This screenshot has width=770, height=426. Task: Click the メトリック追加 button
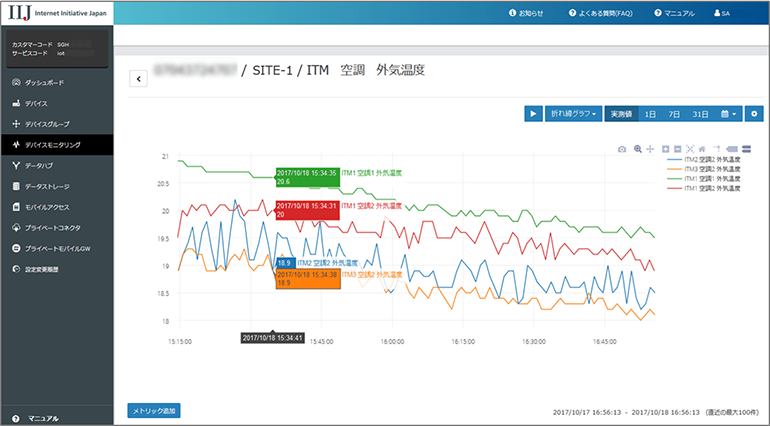pos(154,410)
